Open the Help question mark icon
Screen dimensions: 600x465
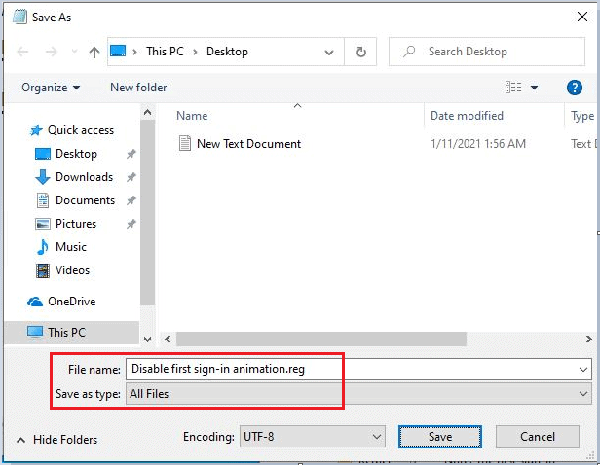[x=574, y=88]
